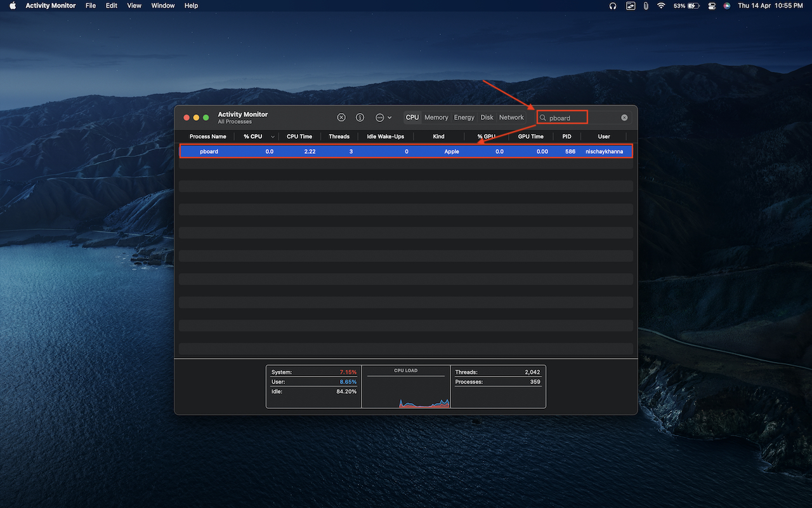Switch to the Memory tab
The height and width of the screenshot is (508, 812).
click(x=436, y=117)
